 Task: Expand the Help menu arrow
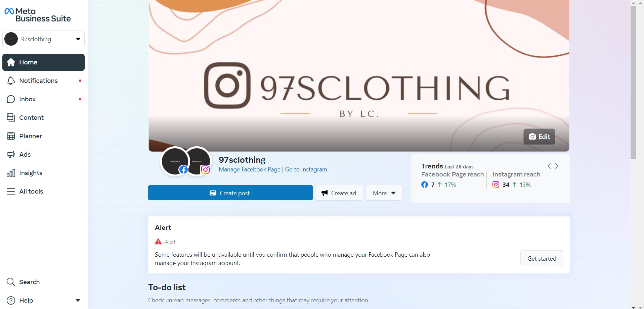tap(78, 301)
